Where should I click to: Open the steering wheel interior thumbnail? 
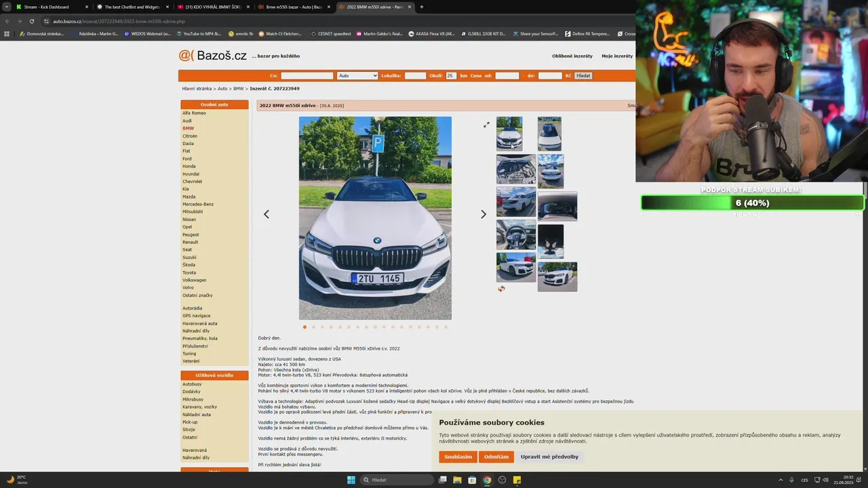(x=516, y=235)
